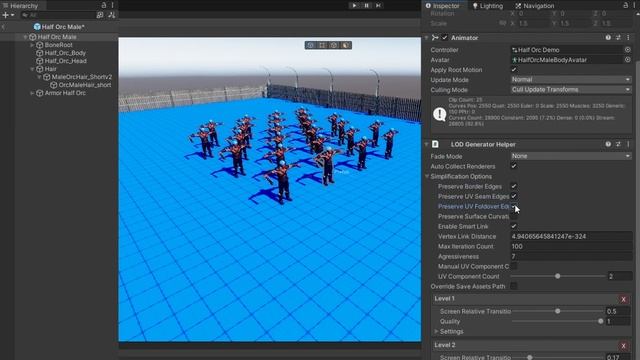Toggle Preserve Surface Curvature checkbox
This screenshot has height=360, width=640.
[x=514, y=216]
